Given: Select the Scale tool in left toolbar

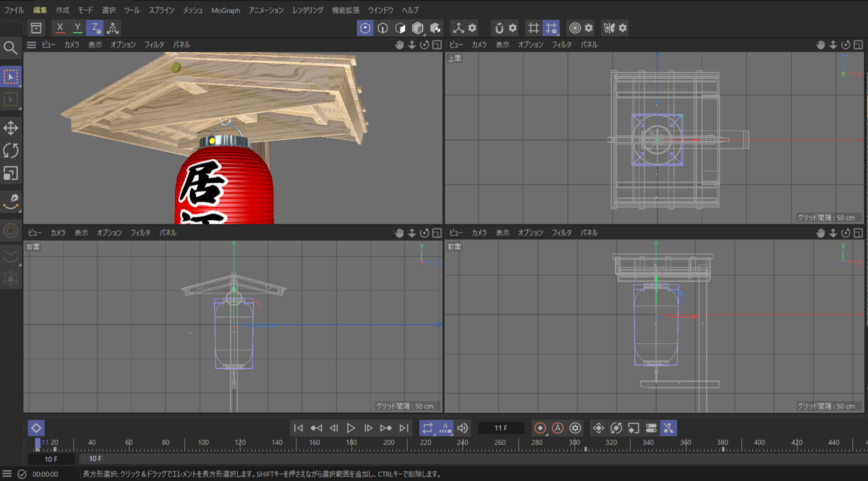Looking at the screenshot, I should click(10, 173).
